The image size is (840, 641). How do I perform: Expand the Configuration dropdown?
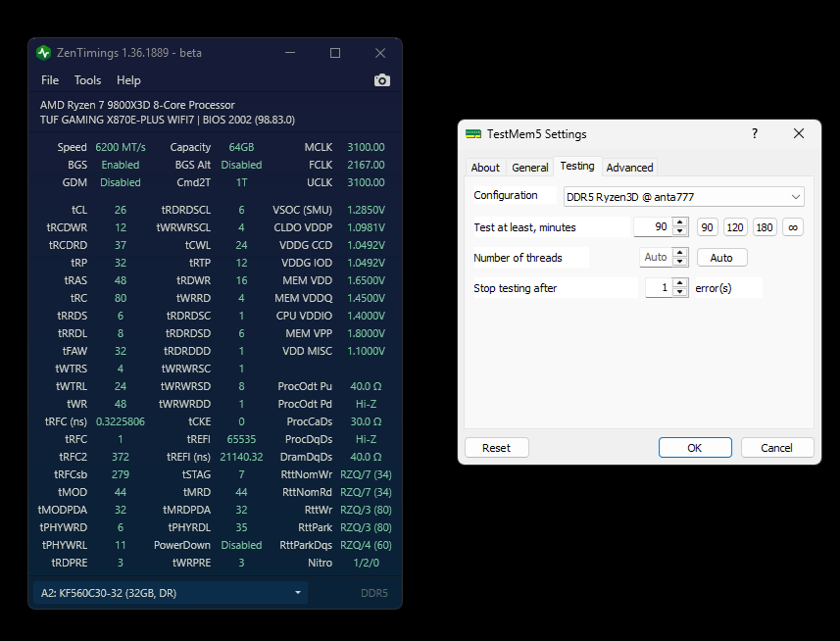(796, 197)
